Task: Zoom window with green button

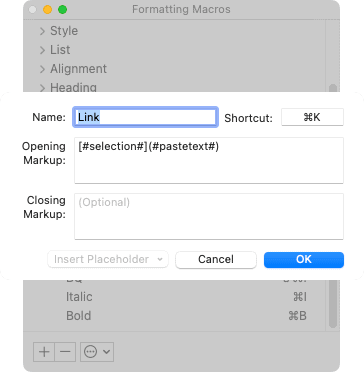Action: (62, 10)
